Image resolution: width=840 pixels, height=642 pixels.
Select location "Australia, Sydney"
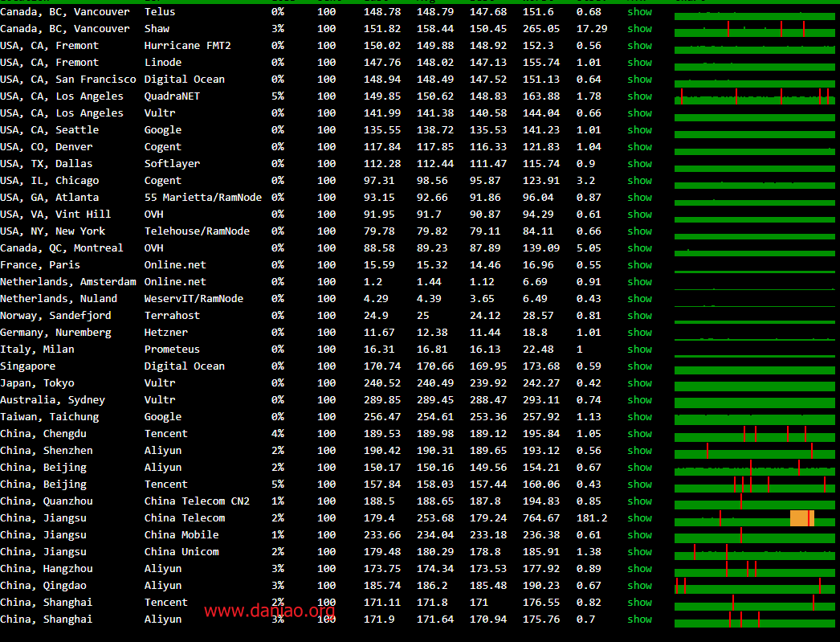point(52,400)
